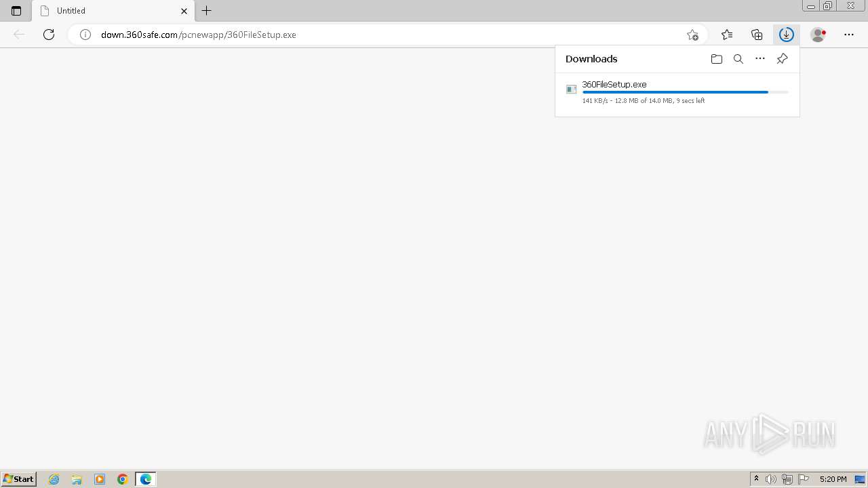
Task: Open Action Center flag icon
Action: click(x=804, y=479)
